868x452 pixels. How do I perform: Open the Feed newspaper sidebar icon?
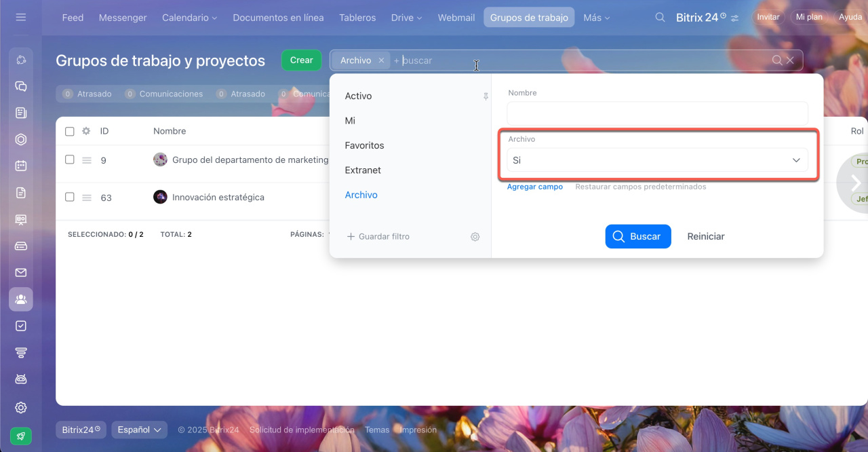(x=21, y=113)
